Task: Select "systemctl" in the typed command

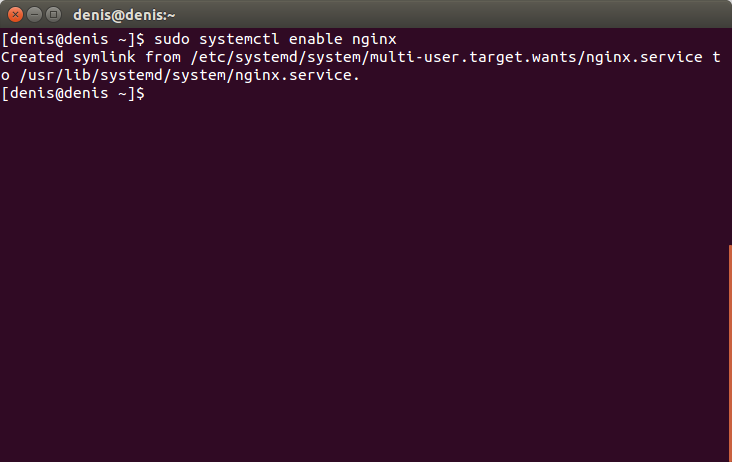Action: point(239,39)
